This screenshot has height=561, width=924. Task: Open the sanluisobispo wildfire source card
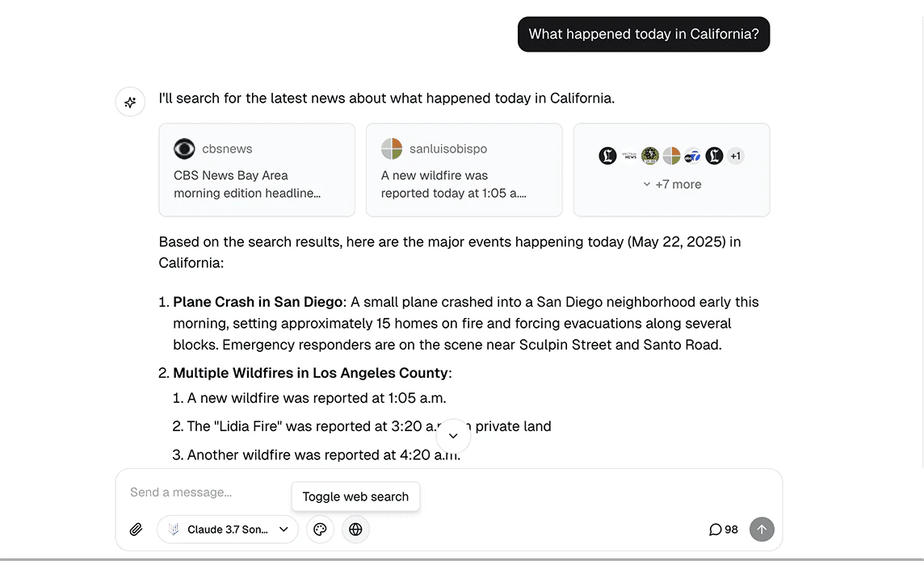[x=464, y=170]
